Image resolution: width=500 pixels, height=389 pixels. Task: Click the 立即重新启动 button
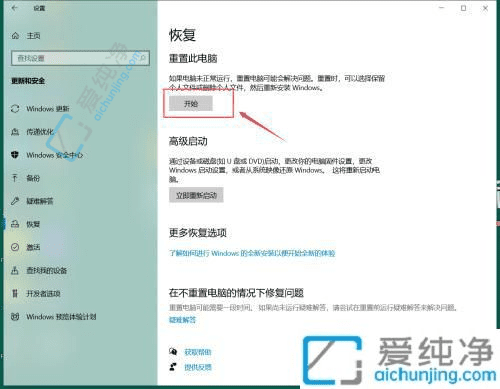tap(196, 195)
